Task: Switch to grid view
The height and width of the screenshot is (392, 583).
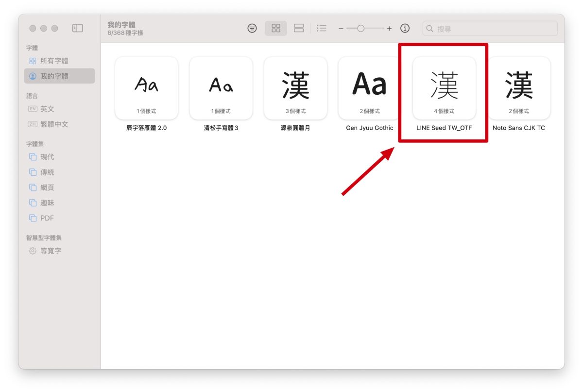Action: (x=276, y=28)
